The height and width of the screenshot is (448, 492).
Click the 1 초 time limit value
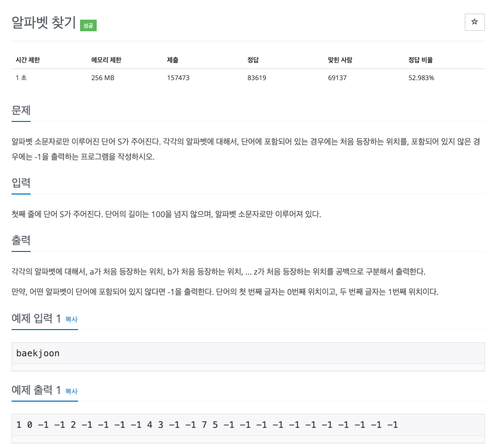[21, 78]
